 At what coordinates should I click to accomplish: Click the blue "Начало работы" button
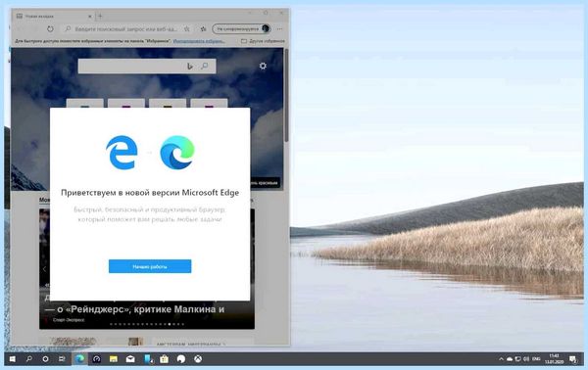tap(150, 266)
